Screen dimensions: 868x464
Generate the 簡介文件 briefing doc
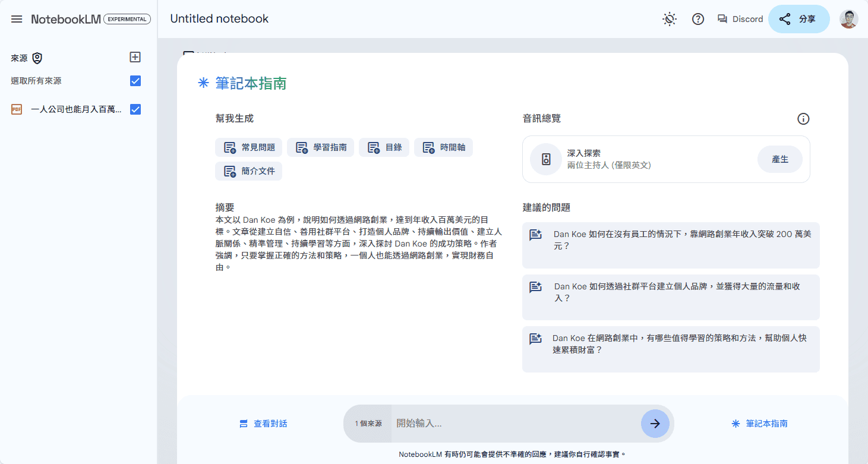coord(248,171)
